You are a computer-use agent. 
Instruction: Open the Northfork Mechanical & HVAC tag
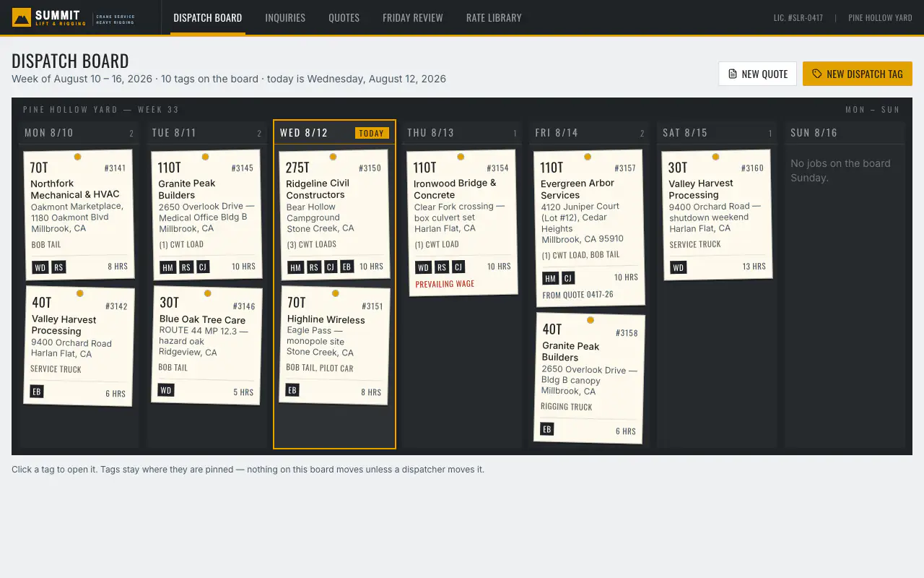coord(79,215)
